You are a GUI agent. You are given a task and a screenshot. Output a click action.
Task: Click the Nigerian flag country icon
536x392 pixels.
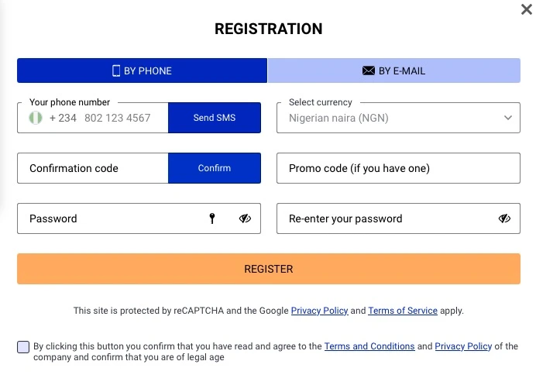(x=35, y=119)
